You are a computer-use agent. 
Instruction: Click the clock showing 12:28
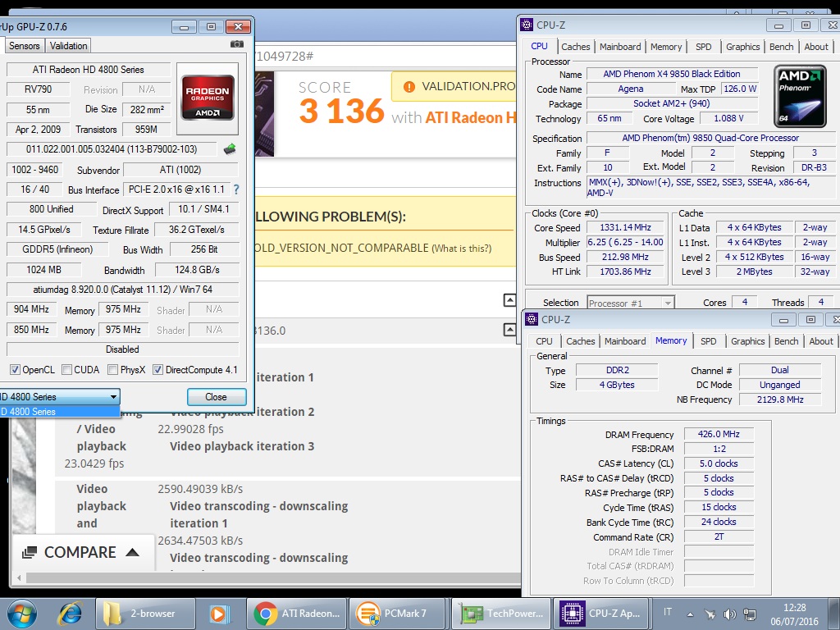point(794,608)
